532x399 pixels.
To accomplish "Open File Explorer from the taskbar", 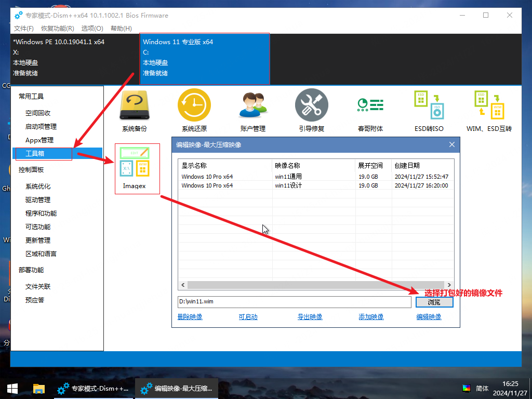I will point(38,389).
